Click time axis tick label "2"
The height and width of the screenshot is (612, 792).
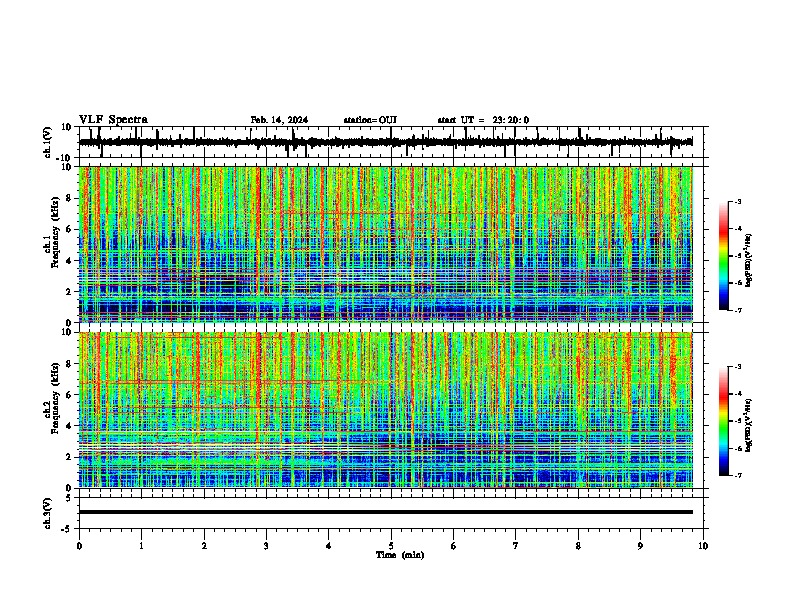tap(204, 546)
